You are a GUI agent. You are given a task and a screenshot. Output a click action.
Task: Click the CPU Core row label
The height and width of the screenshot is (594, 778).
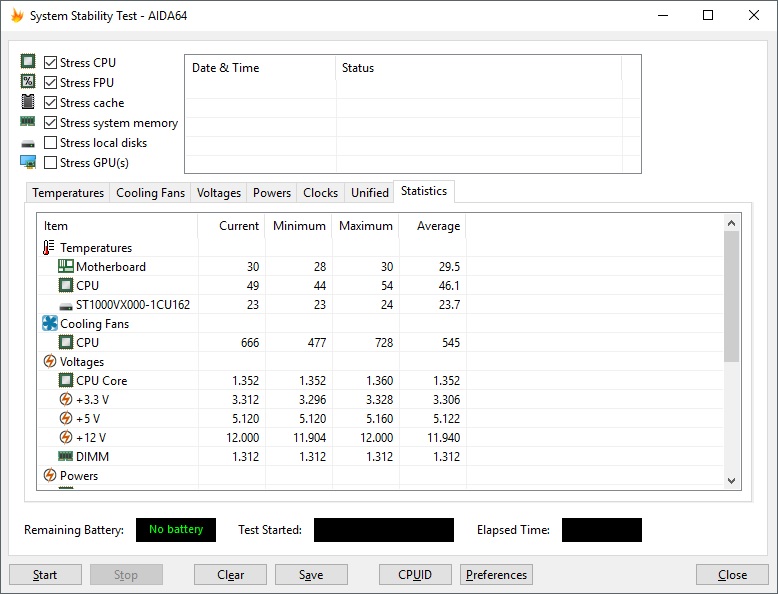coord(102,381)
